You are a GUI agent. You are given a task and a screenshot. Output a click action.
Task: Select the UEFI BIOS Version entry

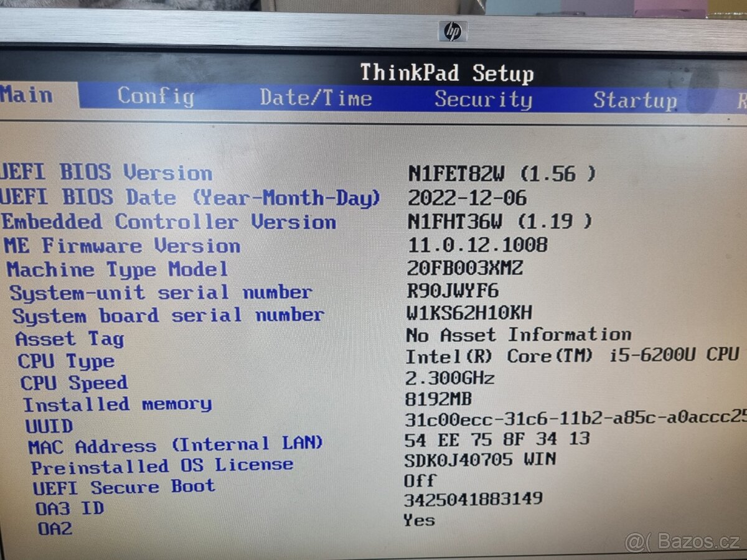[106, 174]
